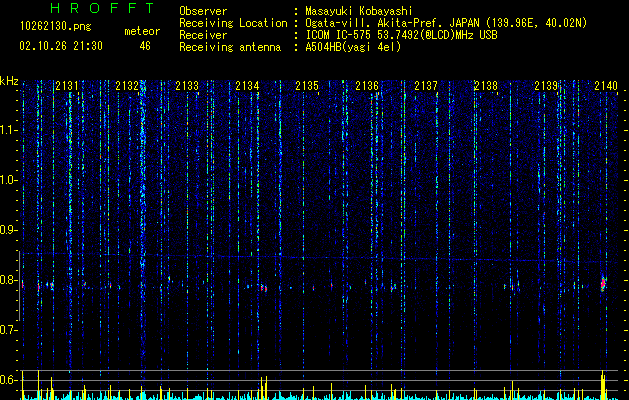Click the Receiving antenna label

(230, 47)
